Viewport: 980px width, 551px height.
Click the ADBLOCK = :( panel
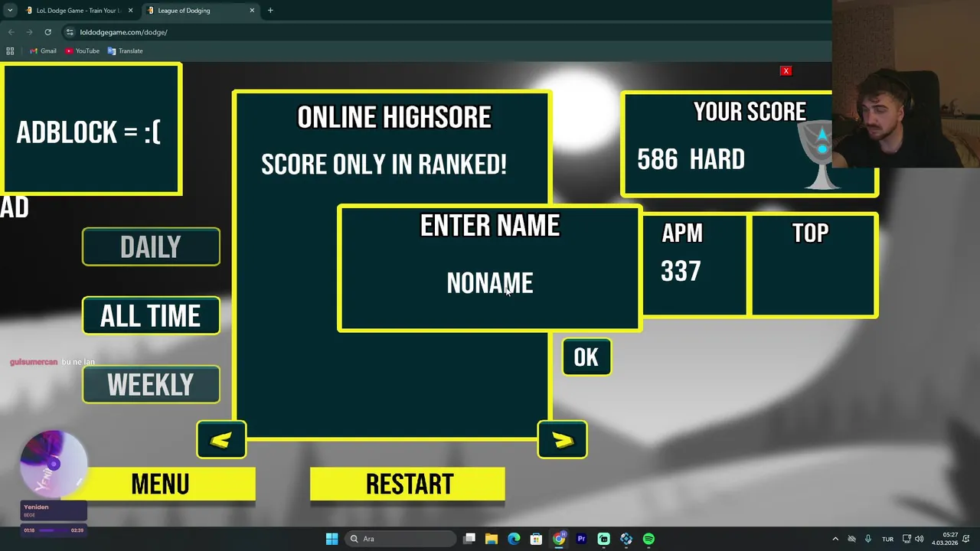(x=91, y=129)
